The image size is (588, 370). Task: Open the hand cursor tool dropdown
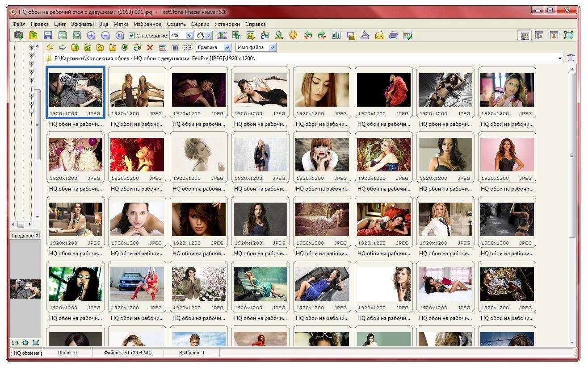(209, 36)
